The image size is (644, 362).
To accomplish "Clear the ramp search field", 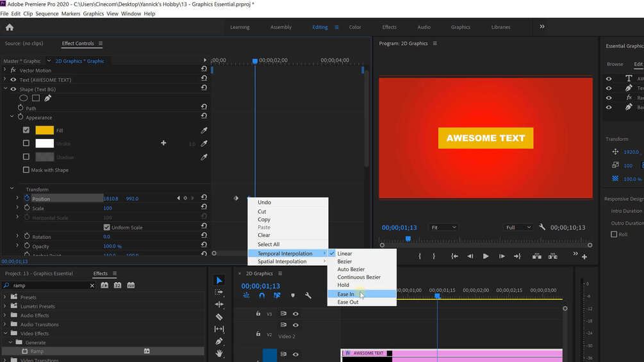I will tap(92, 286).
